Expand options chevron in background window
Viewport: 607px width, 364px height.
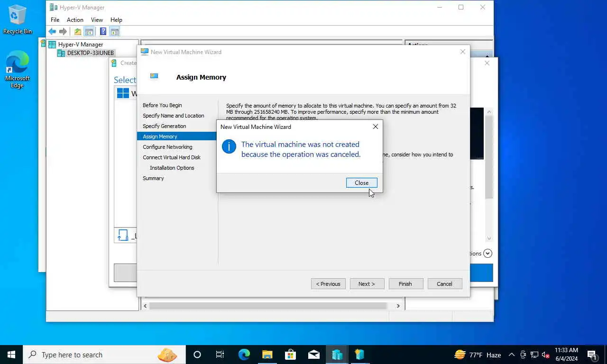(x=487, y=254)
